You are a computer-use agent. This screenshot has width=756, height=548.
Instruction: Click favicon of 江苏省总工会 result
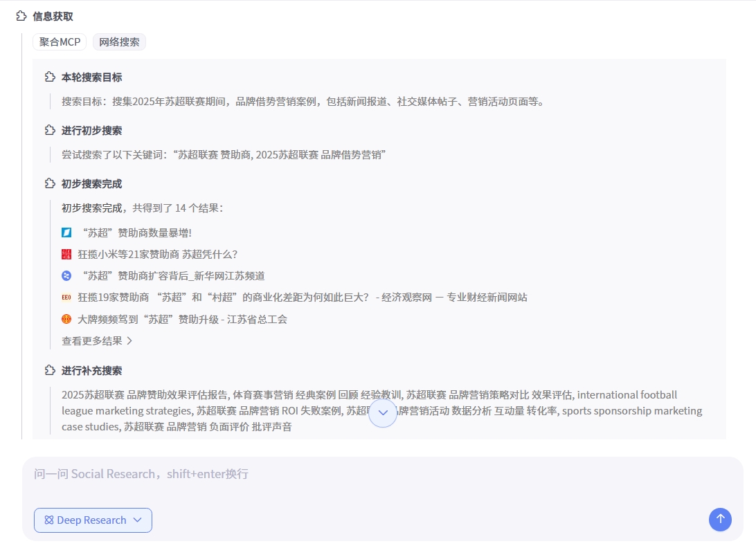tap(66, 319)
